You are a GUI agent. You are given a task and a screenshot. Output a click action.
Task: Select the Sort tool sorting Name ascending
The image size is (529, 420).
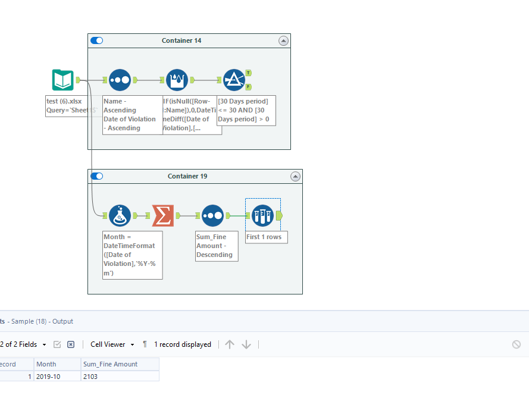pos(120,79)
